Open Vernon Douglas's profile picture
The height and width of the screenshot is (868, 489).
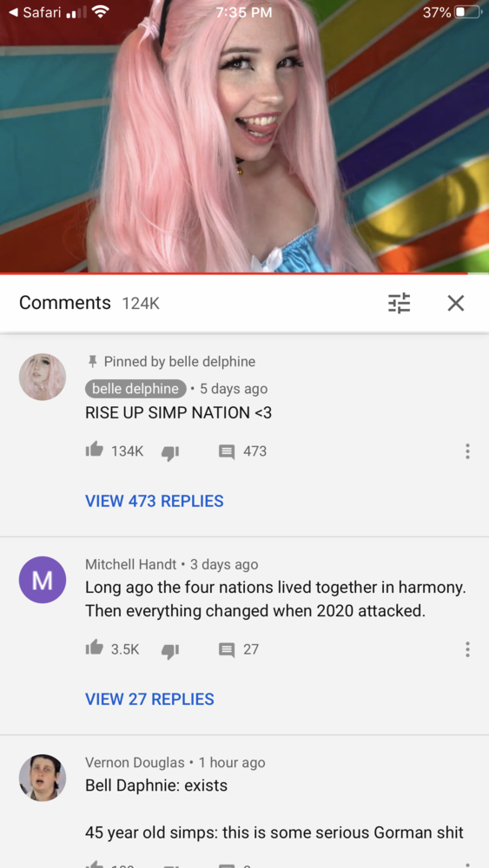(x=43, y=777)
